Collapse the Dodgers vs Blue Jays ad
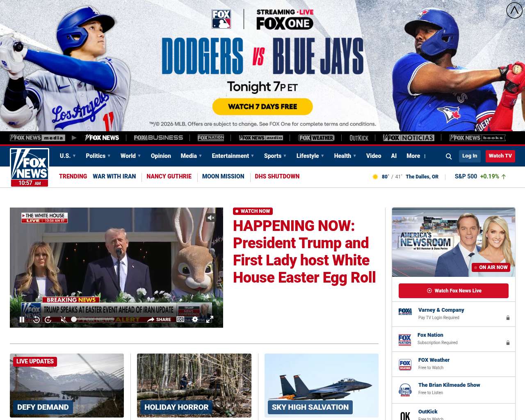 [x=514, y=11]
